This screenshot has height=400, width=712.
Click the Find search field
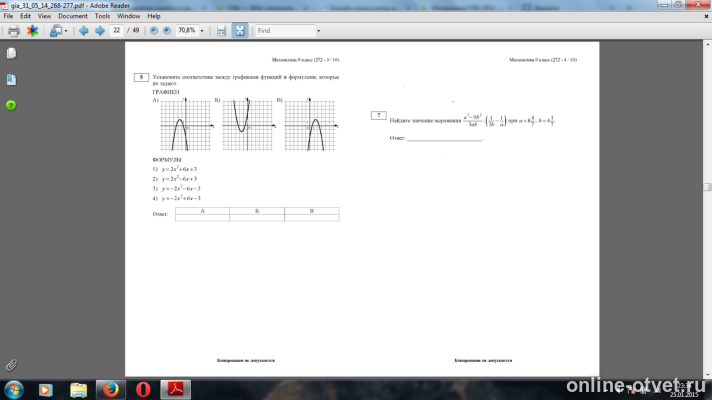[285, 31]
